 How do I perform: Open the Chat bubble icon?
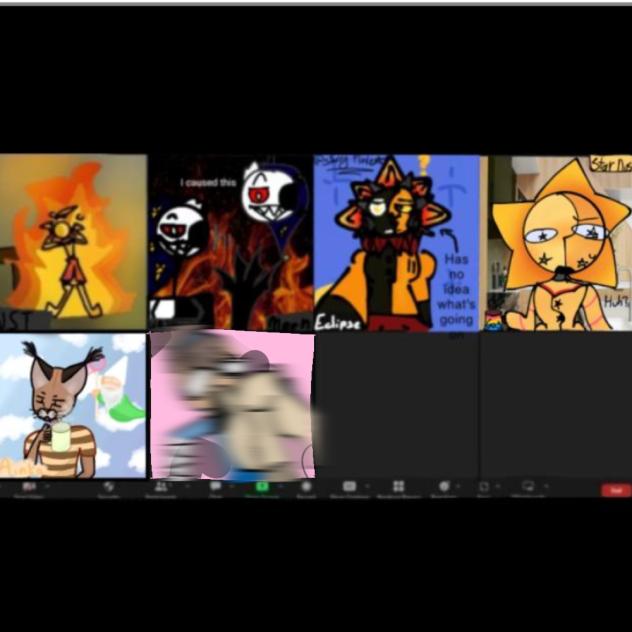click(216, 486)
